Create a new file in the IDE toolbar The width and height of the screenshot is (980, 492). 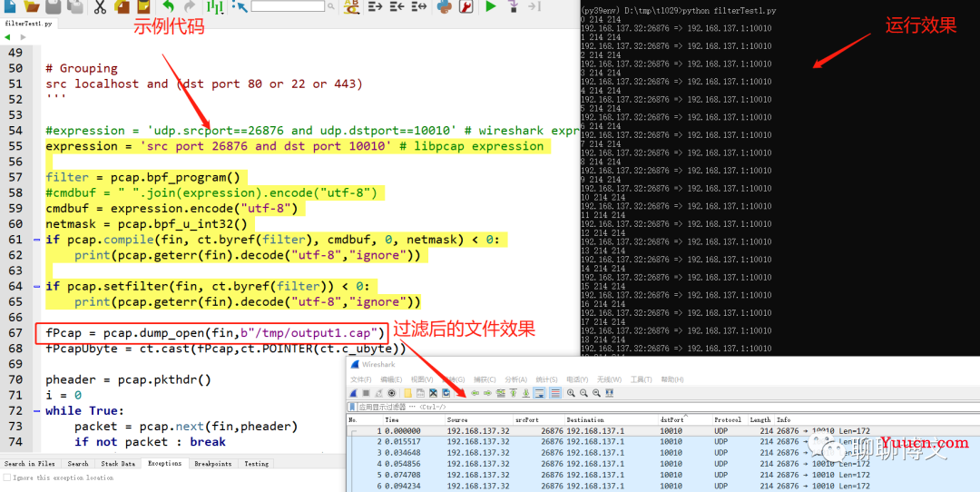[x=10, y=6]
